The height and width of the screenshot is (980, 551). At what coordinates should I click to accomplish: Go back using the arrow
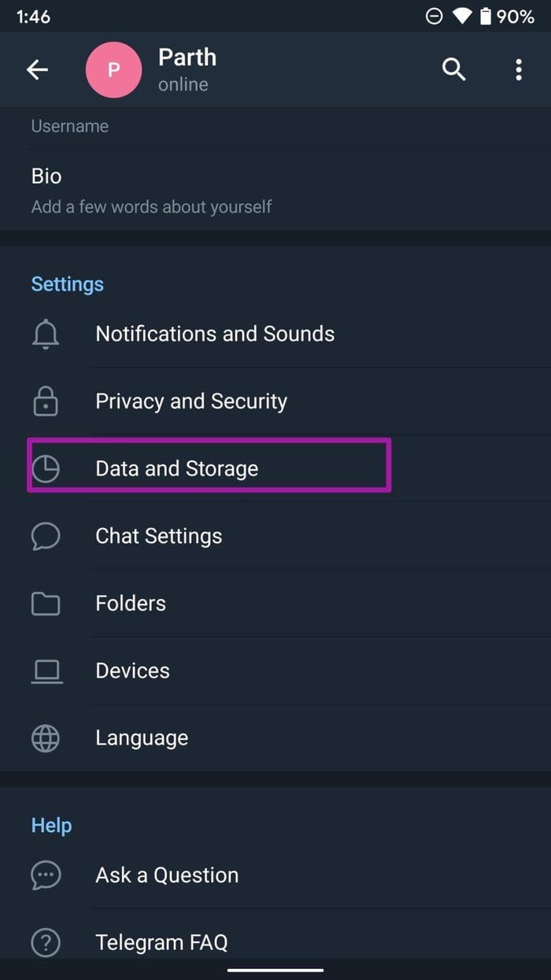point(37,69)
